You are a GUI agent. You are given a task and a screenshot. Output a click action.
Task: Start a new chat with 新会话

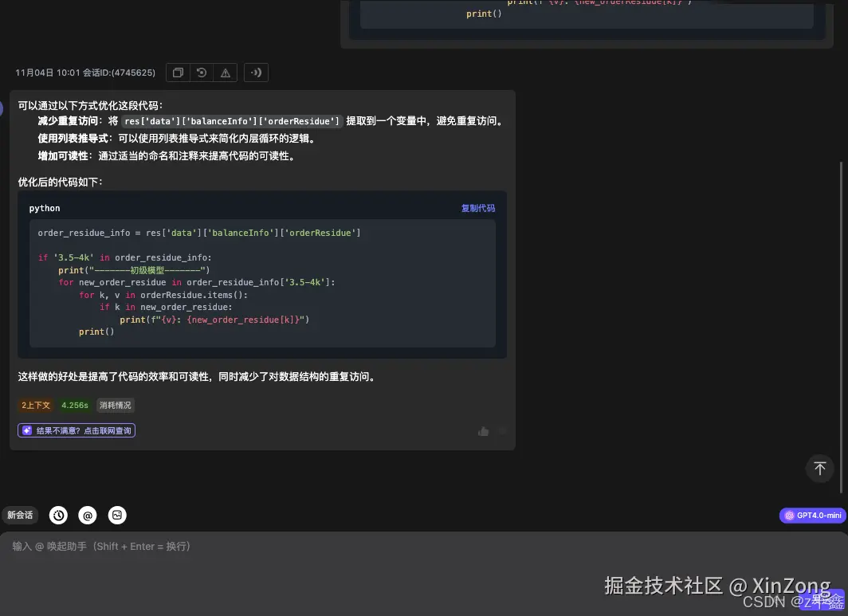point(20,515)
